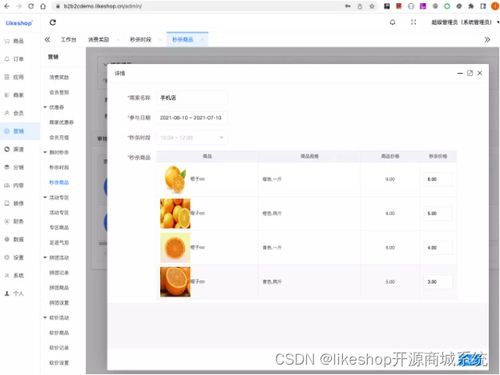Screen dimensions: 500x375
Task: Switch to the 秒杀时段 tab
Action: tap(140, 39)
